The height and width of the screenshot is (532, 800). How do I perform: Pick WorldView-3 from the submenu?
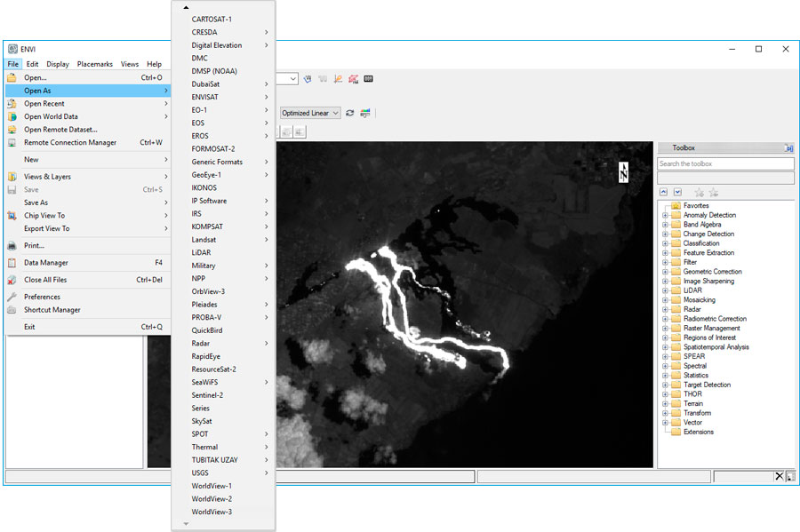coord(223,512)
